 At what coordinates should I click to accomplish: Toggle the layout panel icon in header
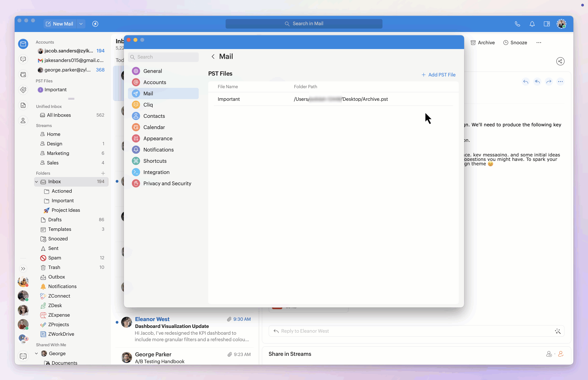(547, 24)
